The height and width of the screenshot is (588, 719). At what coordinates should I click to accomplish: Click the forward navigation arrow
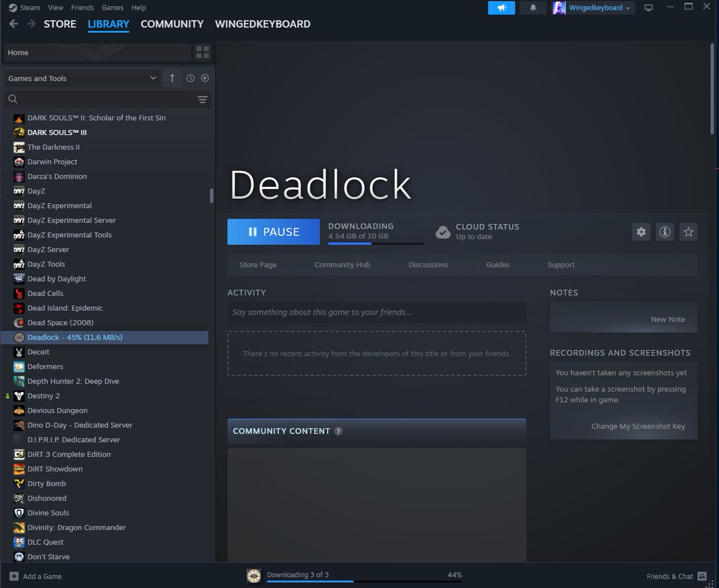coord(31,24)
